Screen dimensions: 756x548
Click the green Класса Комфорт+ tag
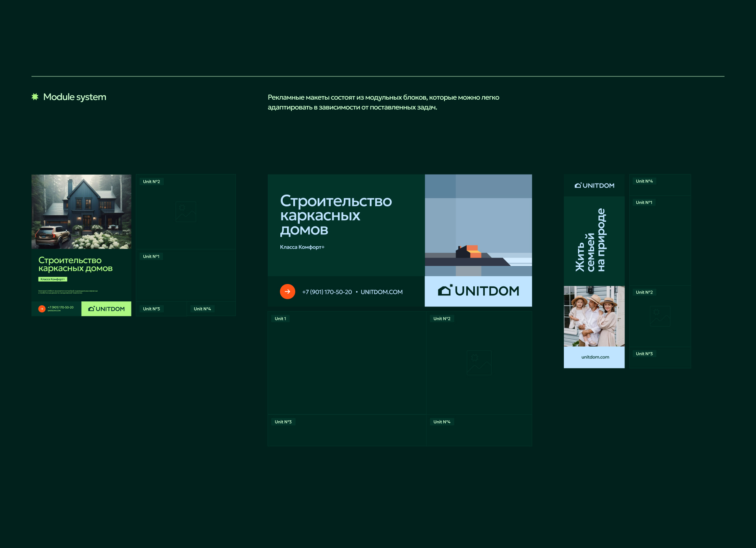[53, 279]
